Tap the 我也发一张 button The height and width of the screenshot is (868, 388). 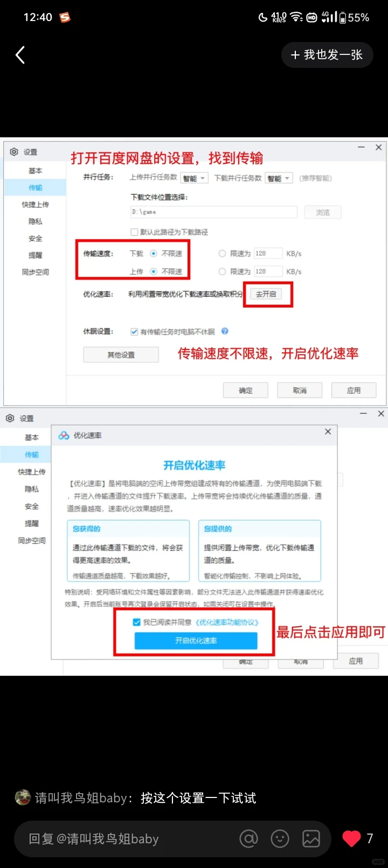point(327,55)
